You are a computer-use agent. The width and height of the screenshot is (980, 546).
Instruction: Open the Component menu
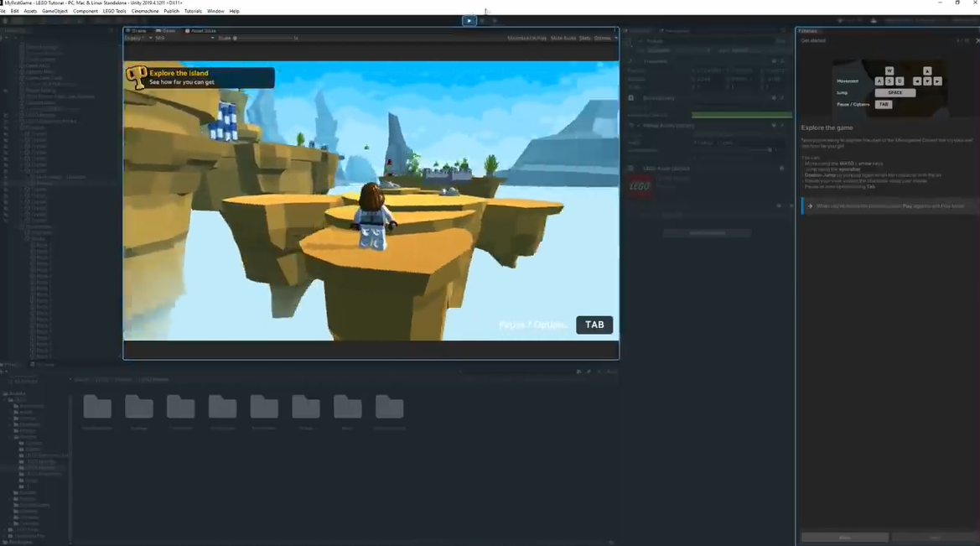click(x=85, y=11)
